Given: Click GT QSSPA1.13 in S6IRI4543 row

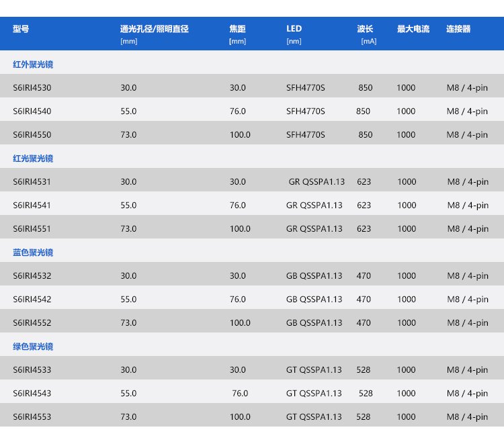Looking at the screenshot, I should point(314,393).
